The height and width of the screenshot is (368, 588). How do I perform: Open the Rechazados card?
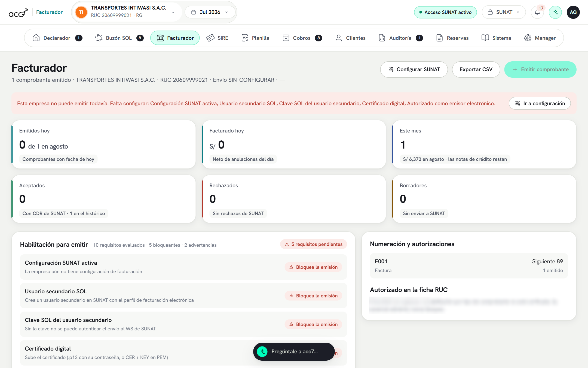coord(294,199)
